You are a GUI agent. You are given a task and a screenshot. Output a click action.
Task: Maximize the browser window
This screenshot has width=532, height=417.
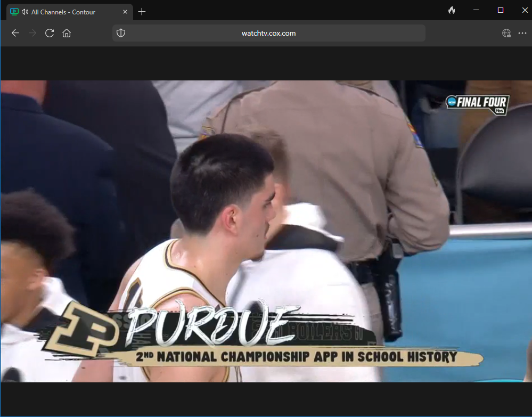point(501,11)
